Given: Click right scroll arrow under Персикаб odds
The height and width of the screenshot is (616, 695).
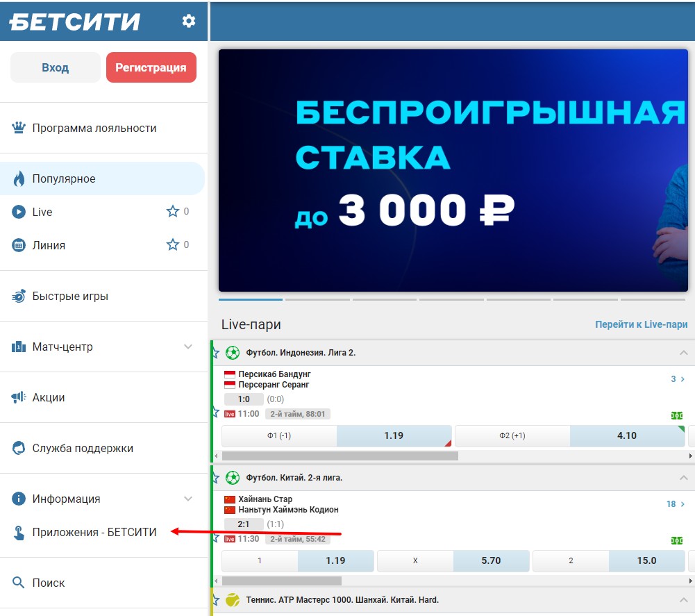Looking at the screenshot, I should click(x=691, y=456).
